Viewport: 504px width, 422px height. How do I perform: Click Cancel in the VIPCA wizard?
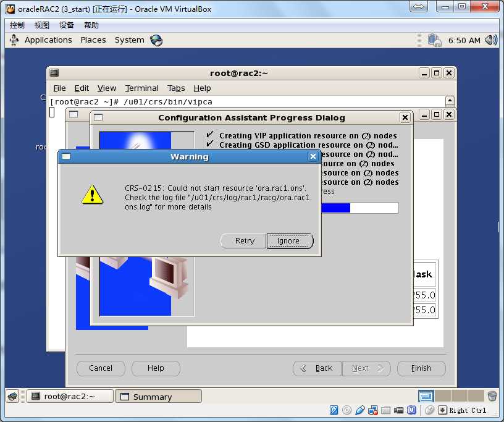101,368
